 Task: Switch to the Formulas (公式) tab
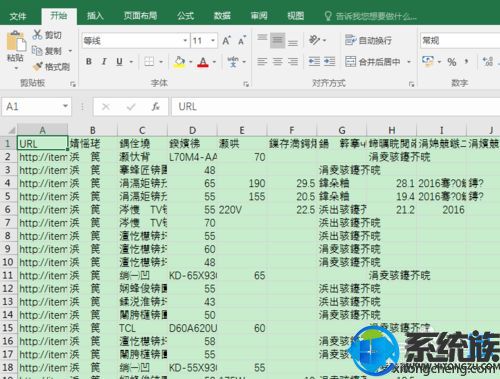[185, 16]
